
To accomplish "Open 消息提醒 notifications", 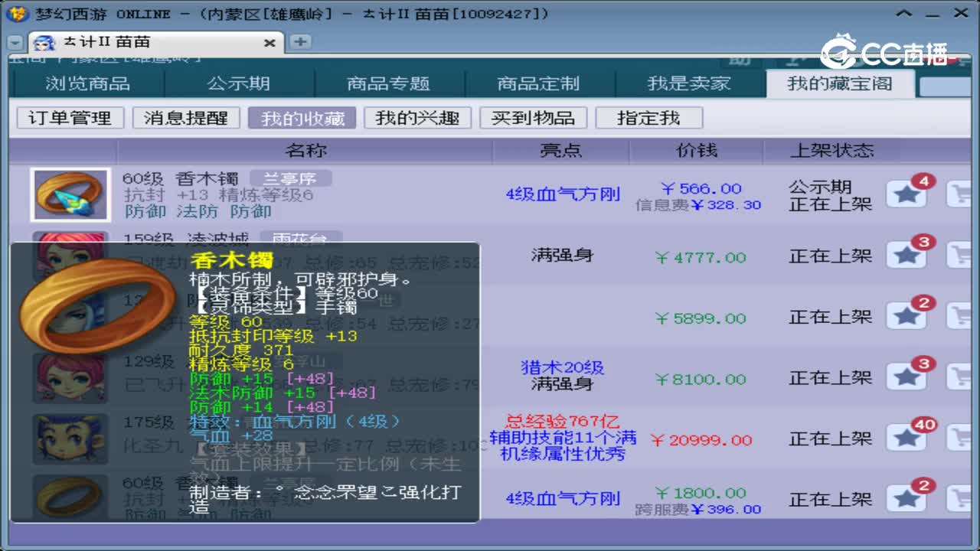I will click(186, 117).
